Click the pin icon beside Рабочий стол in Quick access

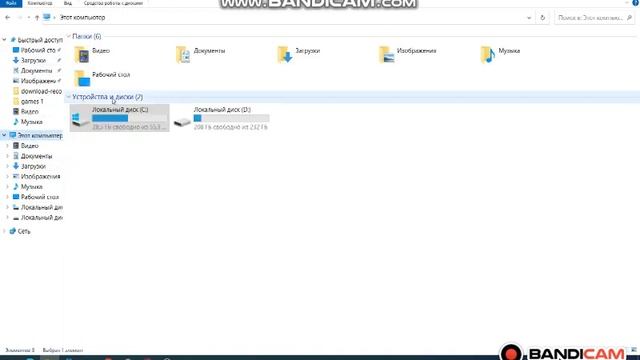(x=59, y=50)
